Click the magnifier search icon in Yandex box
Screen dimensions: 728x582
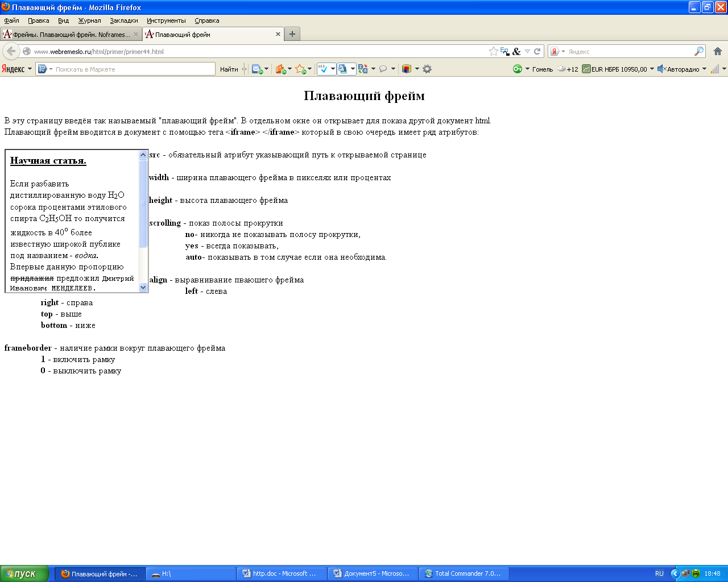699,51
